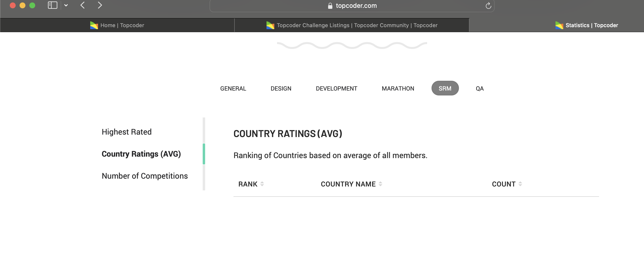
Task: Go back with the back arrow
Action: point(82,5)
